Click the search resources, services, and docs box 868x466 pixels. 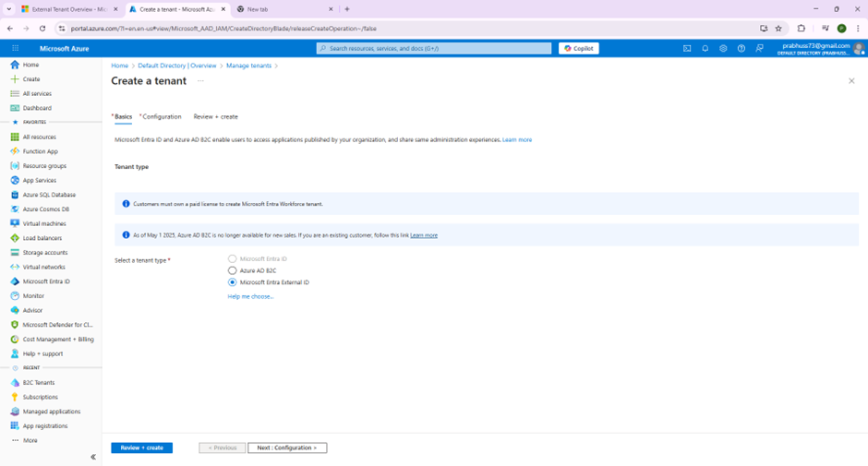(x=434, y=48)
